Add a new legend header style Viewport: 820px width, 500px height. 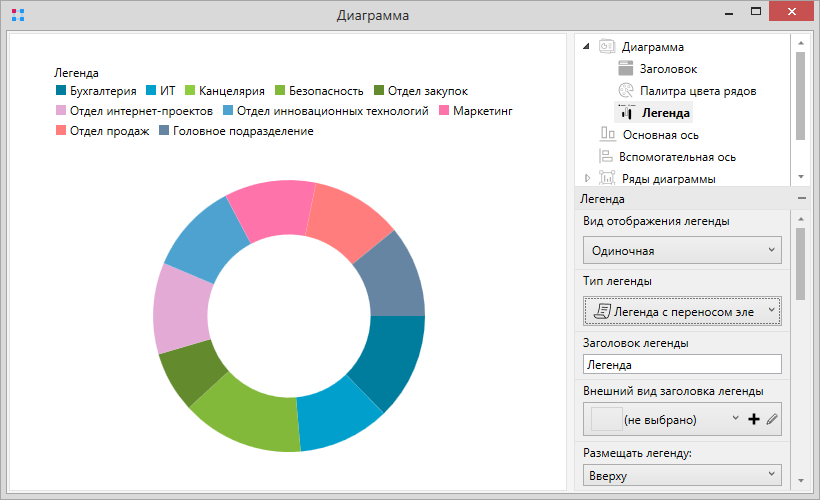[x=754, y=420]
